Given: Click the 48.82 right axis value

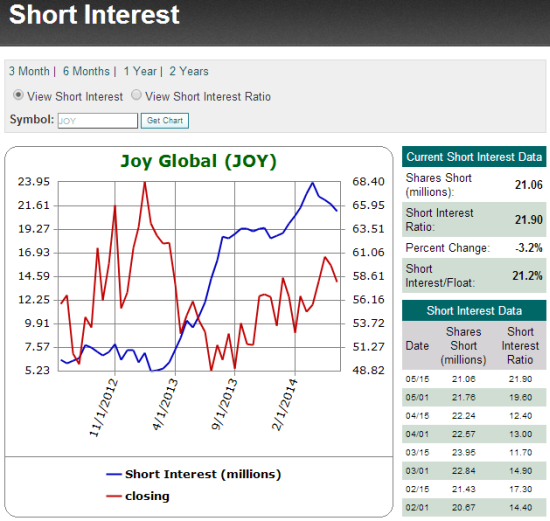Looking at the screenshot, I should 368,370.
